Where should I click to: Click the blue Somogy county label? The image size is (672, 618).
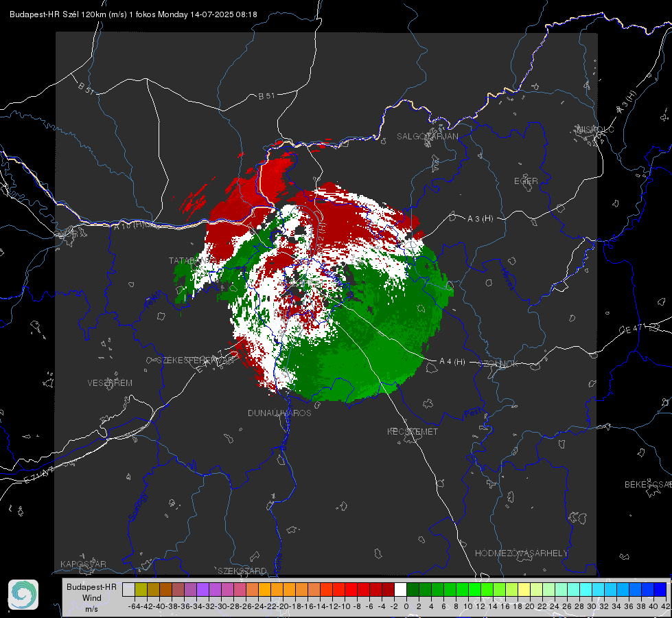tap(137, 507)
